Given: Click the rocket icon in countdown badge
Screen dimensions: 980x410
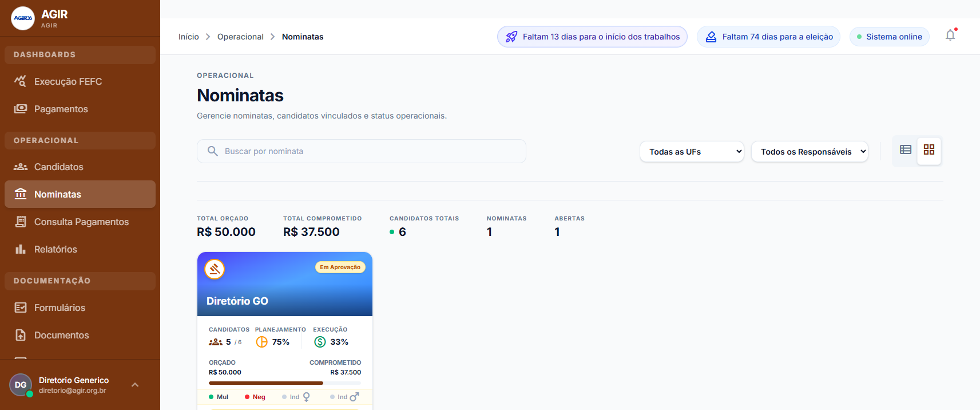Looking at the screenshot, I should click(511, 37).
